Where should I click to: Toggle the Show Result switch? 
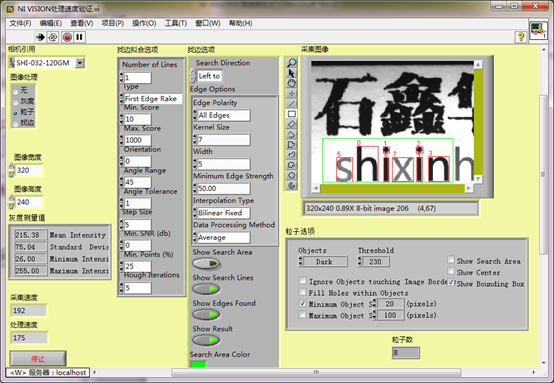(206, 340)
